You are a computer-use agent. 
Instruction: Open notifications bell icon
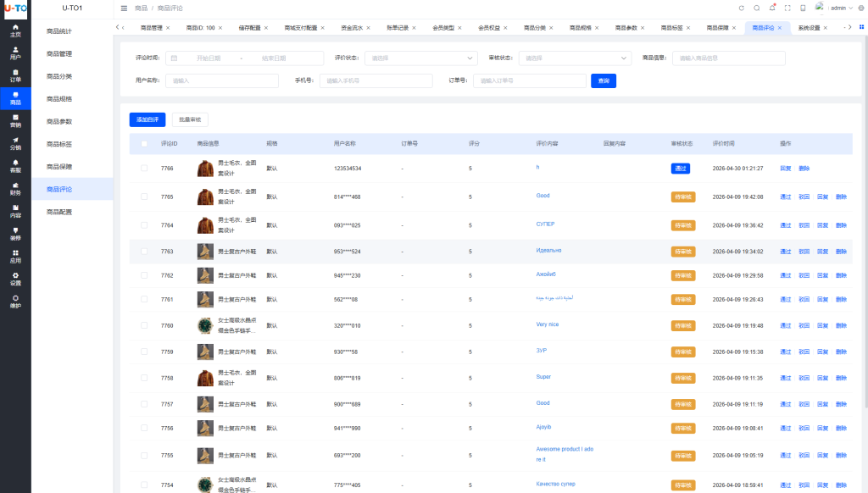pyautogui.click(x=772, y=8)
